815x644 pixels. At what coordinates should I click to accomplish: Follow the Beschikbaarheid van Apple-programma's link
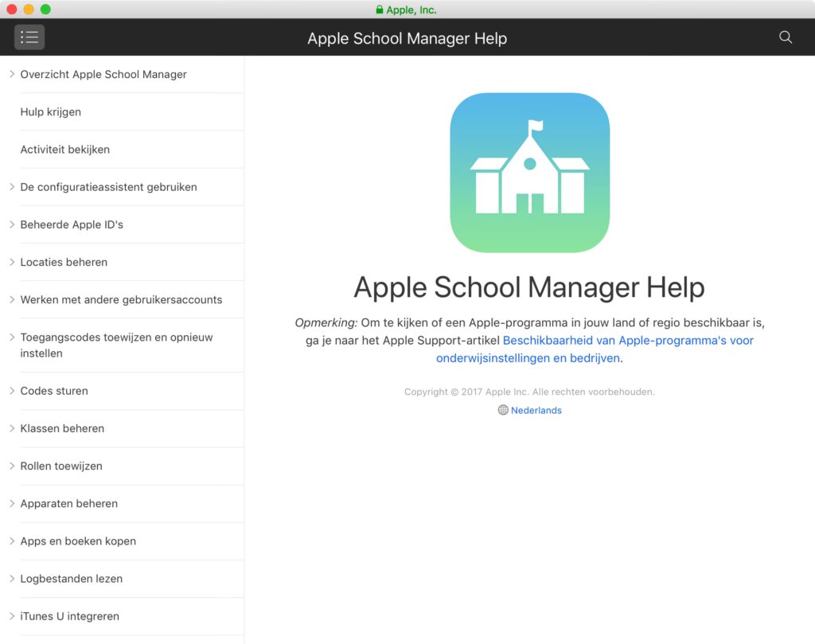(x=628, y=341)
